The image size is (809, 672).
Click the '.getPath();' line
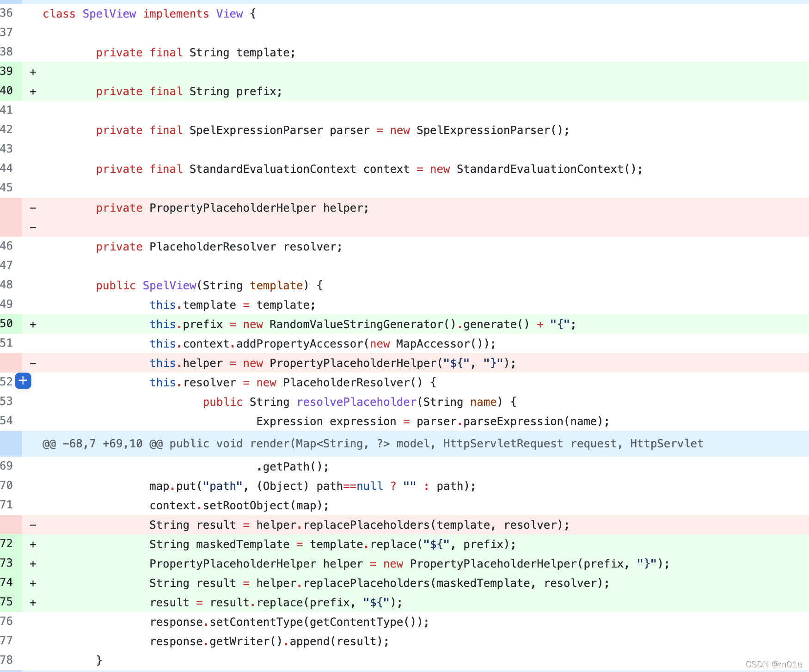[x=293, y=467]
